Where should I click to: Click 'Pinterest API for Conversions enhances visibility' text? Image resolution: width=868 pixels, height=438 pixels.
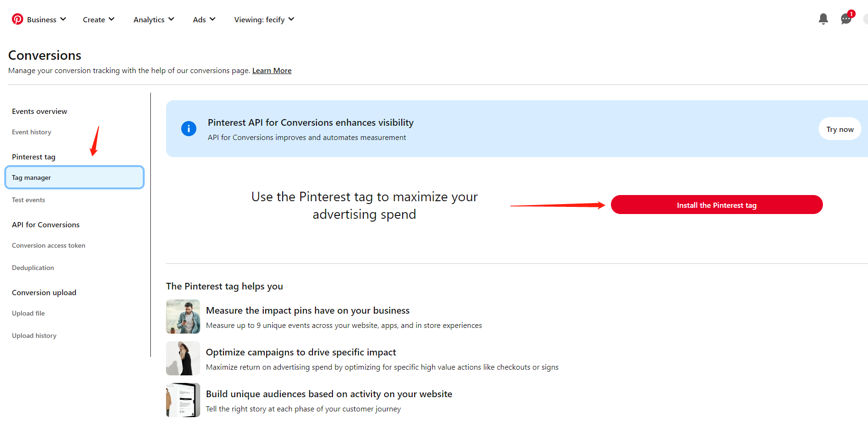tap(311, 123)
